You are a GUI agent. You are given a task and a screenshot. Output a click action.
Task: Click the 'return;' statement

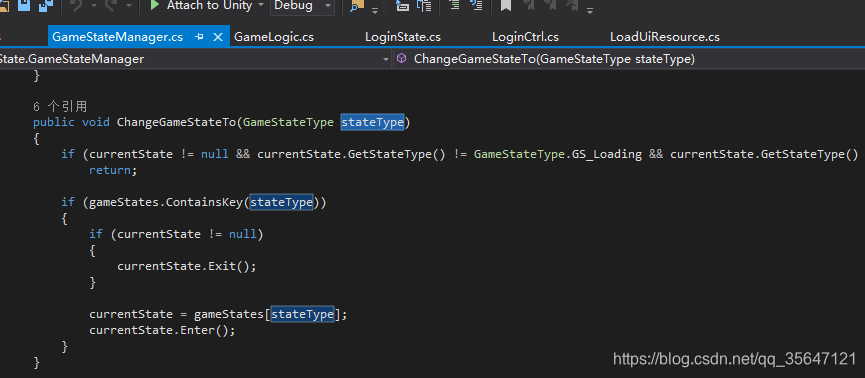point(113,170)
